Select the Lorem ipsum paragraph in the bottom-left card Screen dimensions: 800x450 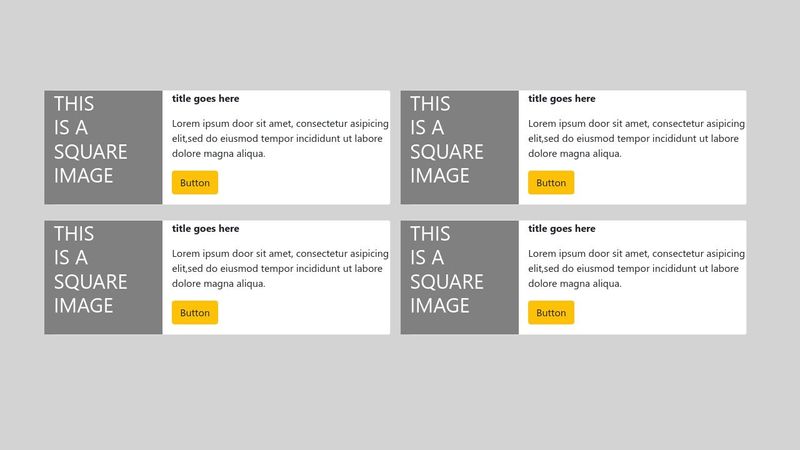click(279, 269)
